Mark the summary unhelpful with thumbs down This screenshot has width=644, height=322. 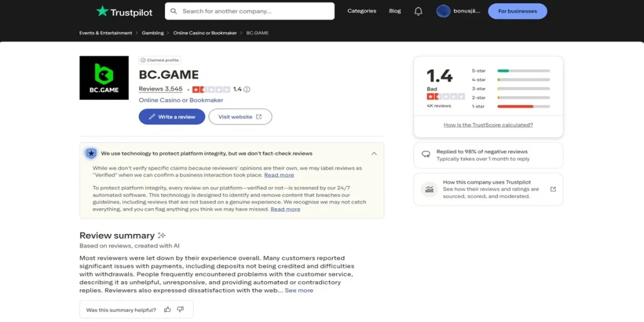pos(180,309)
